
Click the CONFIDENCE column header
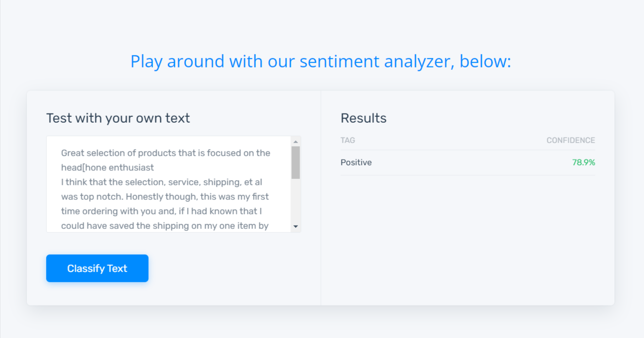click(x=571, y=140)
